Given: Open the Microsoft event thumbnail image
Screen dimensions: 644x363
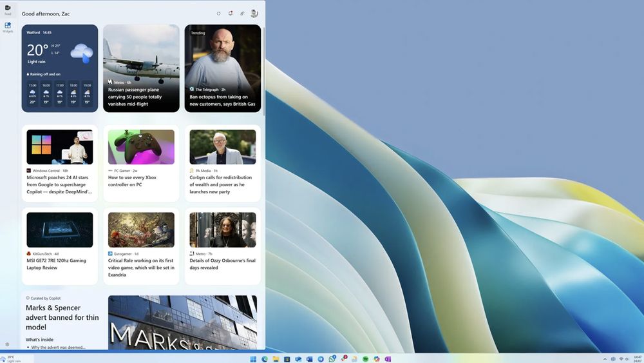Looking at the screenshot, I should (59, 147).
